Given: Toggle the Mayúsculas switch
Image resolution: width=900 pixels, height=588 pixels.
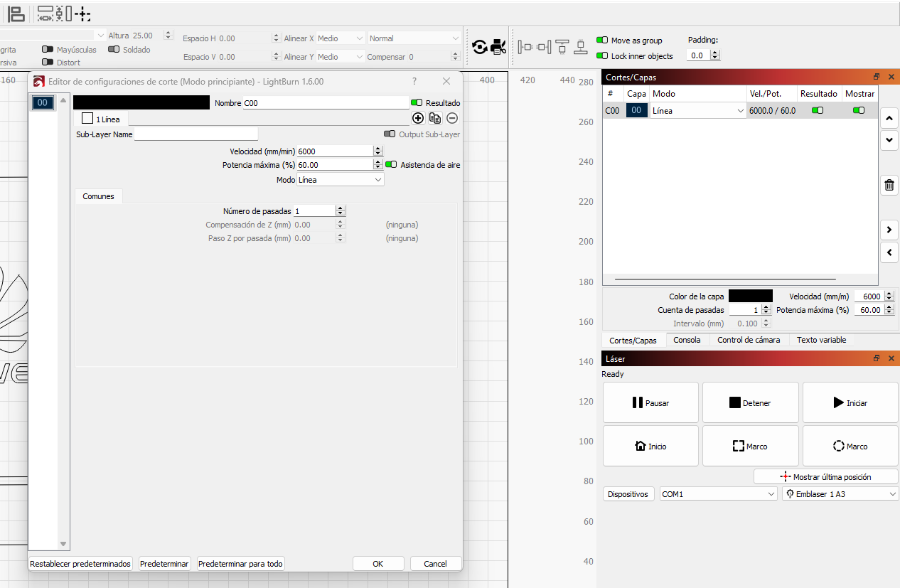Looking at the screenshot, I should [x=48, y=50].
